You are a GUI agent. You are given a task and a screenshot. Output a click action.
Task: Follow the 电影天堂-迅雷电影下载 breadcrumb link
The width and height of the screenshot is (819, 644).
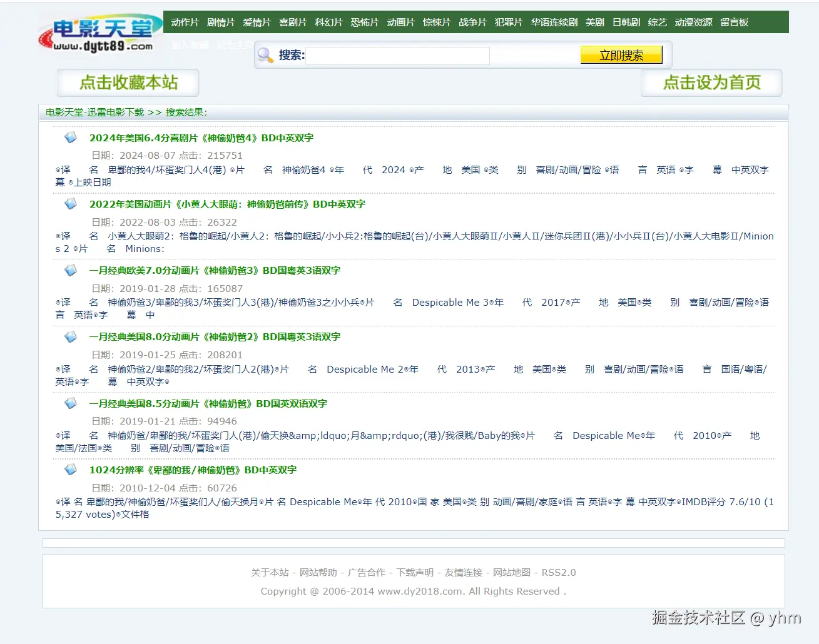pyautogui.click(x=94, y=113)
